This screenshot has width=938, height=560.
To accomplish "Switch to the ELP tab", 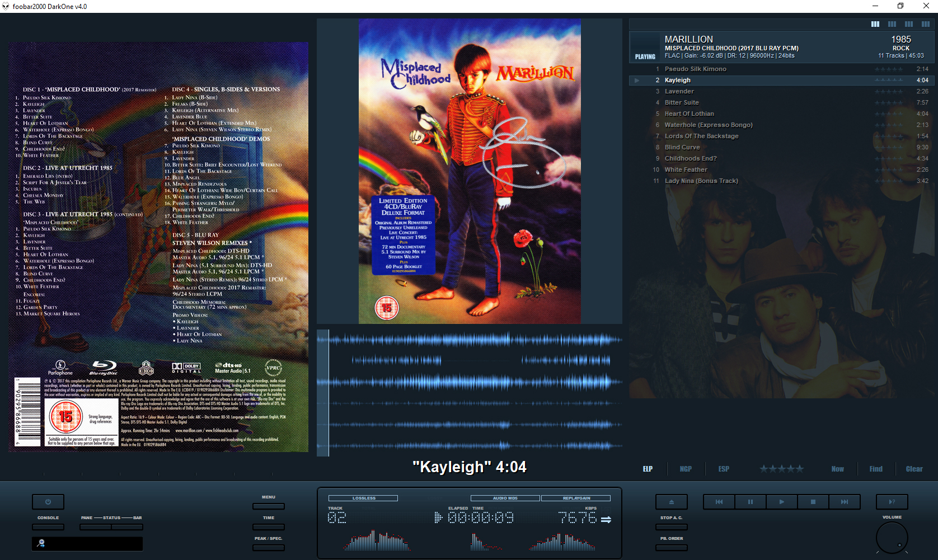I will [648, 469].
